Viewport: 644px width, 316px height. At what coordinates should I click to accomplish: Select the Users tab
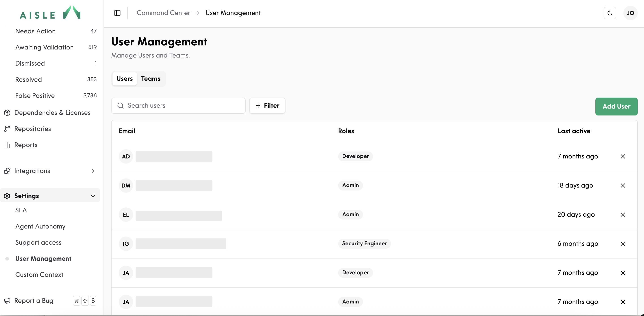click(125, 79)
